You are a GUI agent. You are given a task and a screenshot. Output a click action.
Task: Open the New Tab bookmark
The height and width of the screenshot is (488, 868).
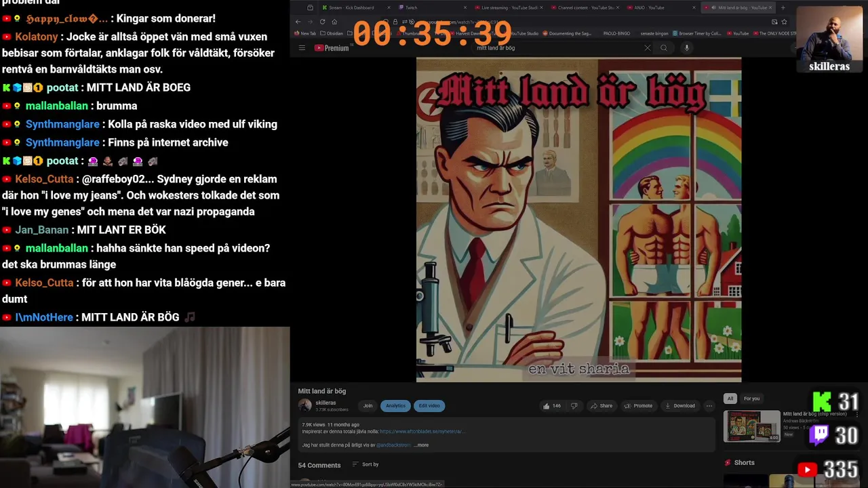305,33
